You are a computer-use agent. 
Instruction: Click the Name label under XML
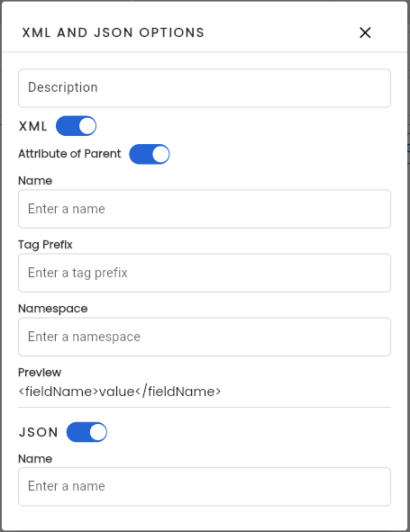coord(35,181)
